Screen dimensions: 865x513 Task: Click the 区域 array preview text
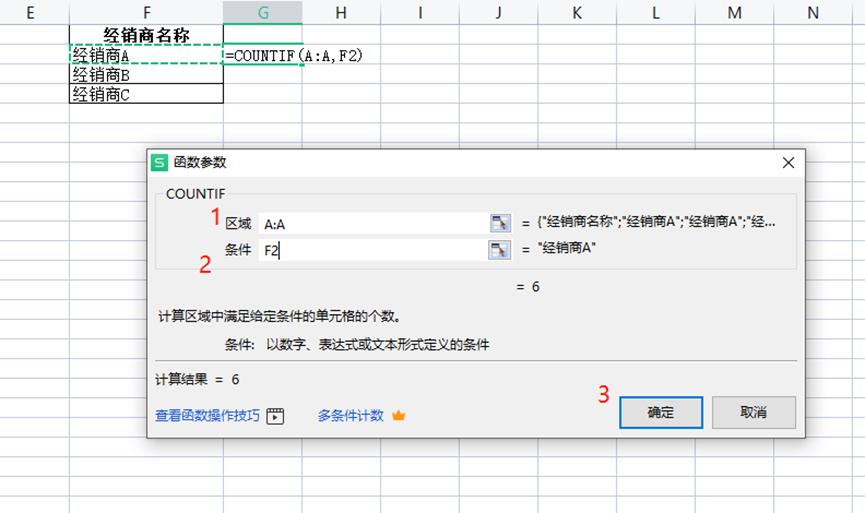point(656,222)
